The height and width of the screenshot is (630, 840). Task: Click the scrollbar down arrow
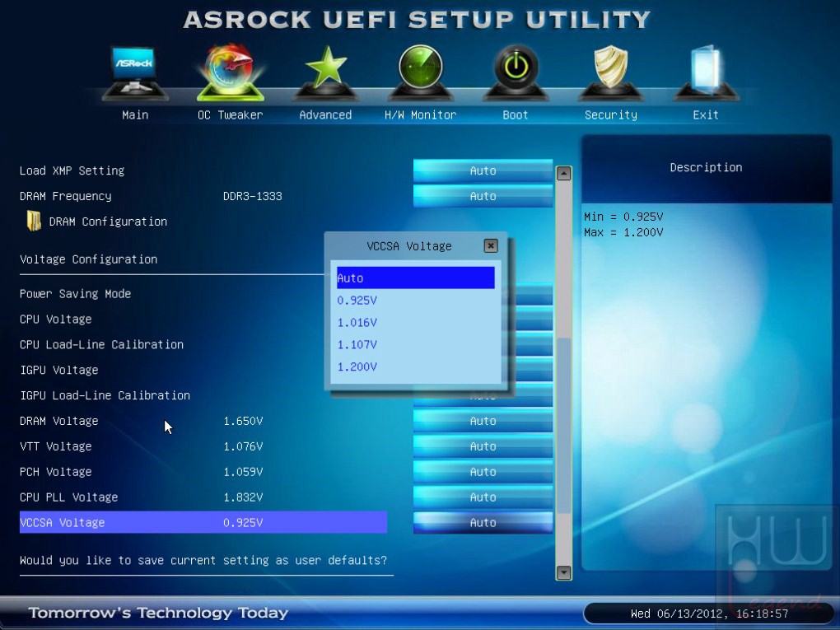563,572
